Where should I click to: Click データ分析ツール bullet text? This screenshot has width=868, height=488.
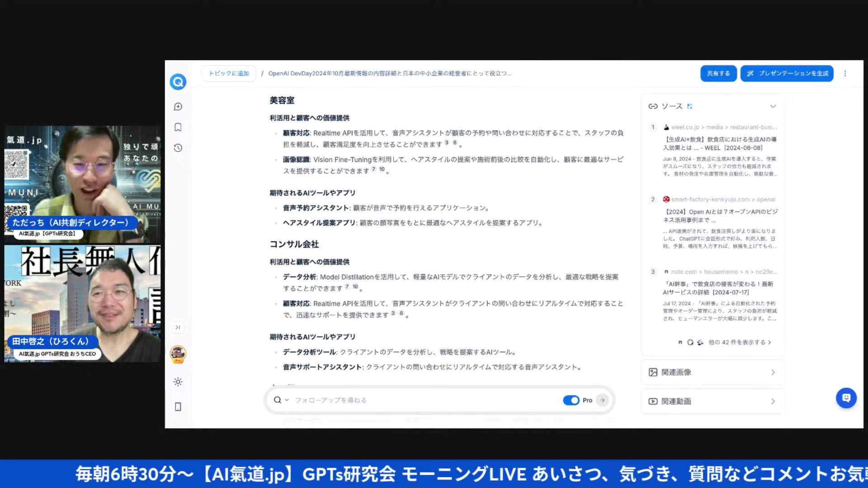point(310,352)
